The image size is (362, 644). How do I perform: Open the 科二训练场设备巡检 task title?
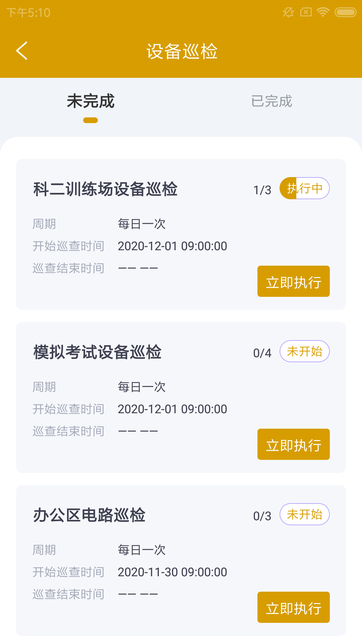click(105, 189)
